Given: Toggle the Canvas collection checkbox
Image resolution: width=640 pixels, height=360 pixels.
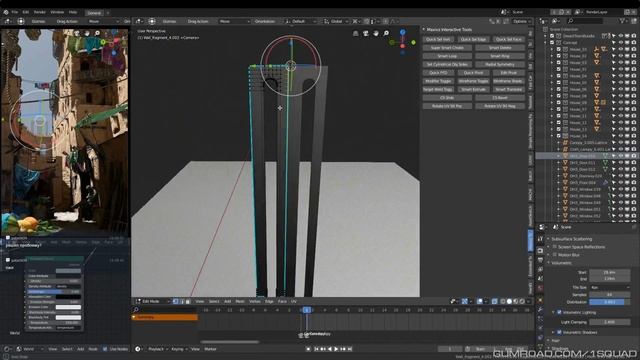Looking at the screenshot, I should pyautogui.click(x=552, y=42).
